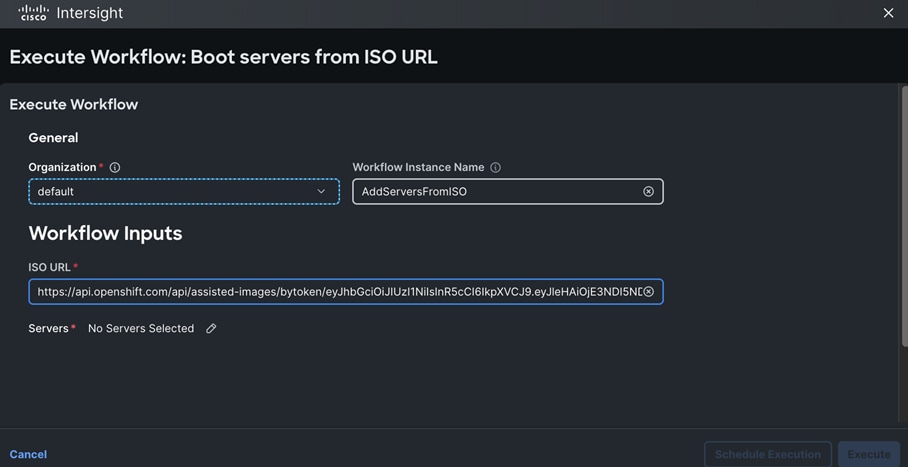Screen dimensions: 908x467
Task: Click the Servers field label
Action: (x=49, y=329)
